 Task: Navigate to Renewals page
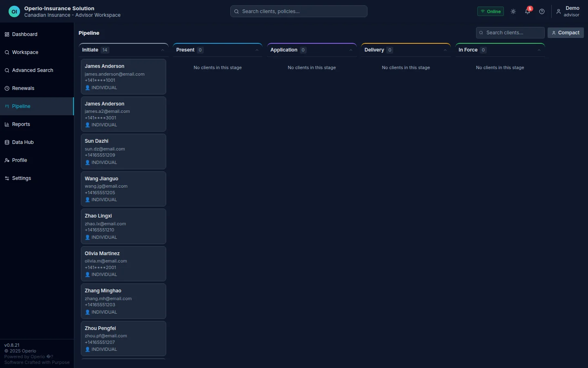[37, 88]
